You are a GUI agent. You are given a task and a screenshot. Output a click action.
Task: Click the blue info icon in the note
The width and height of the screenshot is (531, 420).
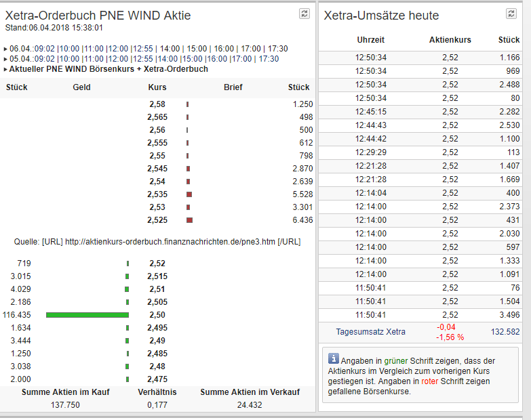tap(333, 358)
